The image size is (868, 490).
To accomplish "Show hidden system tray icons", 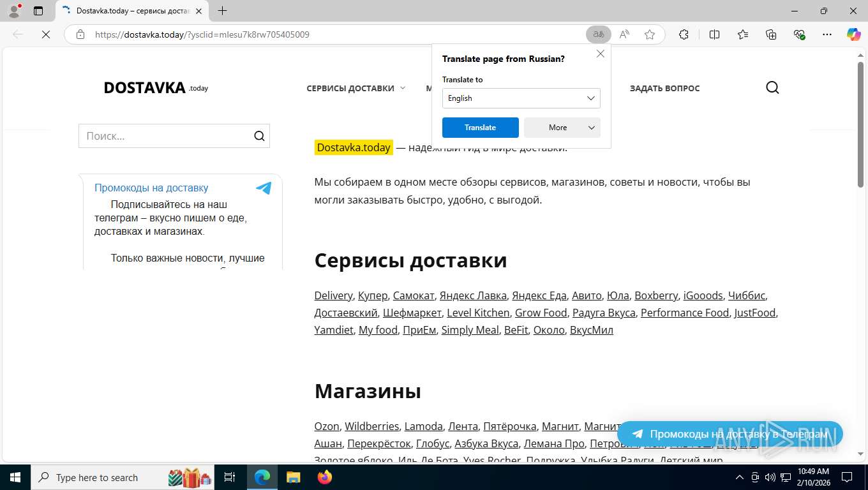I will click(740, 477).
